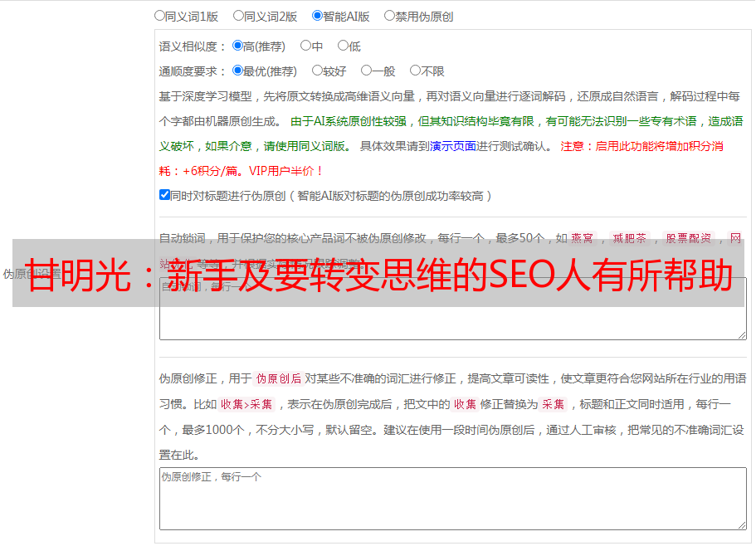Select the 智能AI版 radio button
This screenshot has width=756, height=546.
coord(317,15)
